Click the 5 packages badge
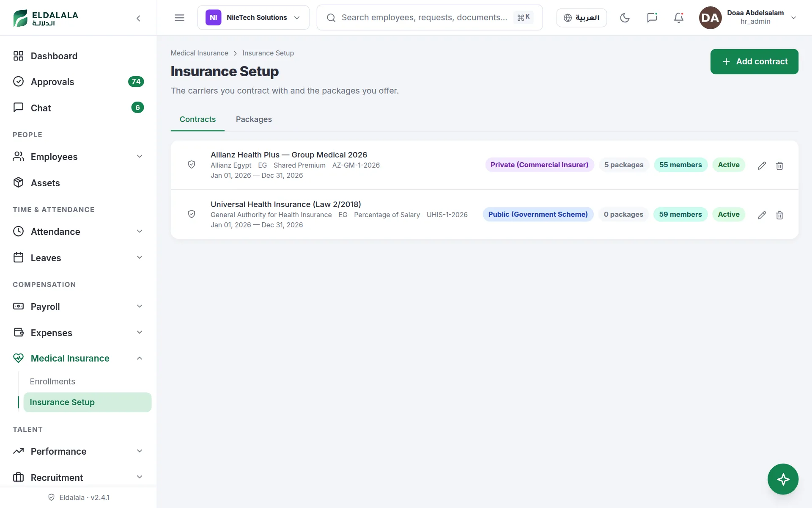The width and height of the screenshot is (812, 508). tap(624, 165)
